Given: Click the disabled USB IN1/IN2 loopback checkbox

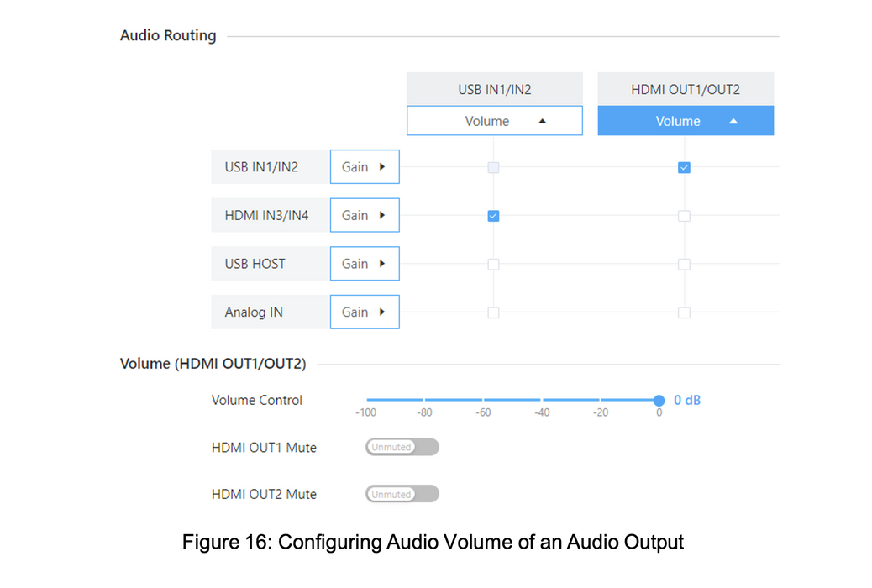Looking at the screenshot, I should (x=493, y=168).
